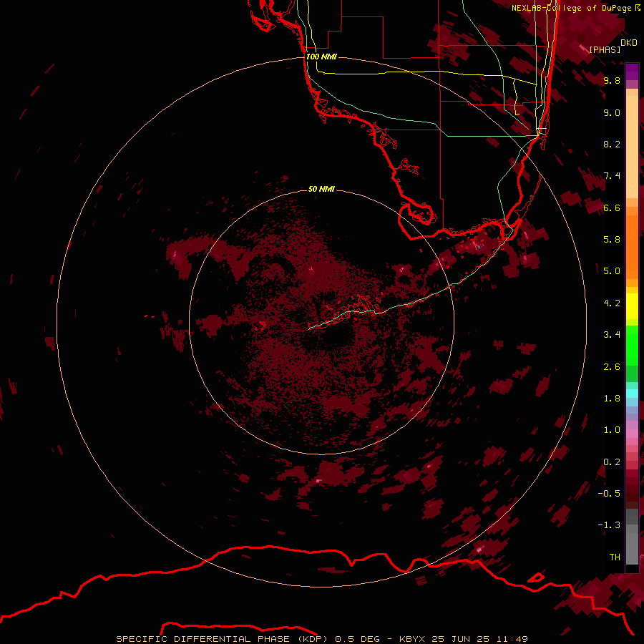
Task: Click the DKD label above the color scale
Action: click(x=629, y=43)
